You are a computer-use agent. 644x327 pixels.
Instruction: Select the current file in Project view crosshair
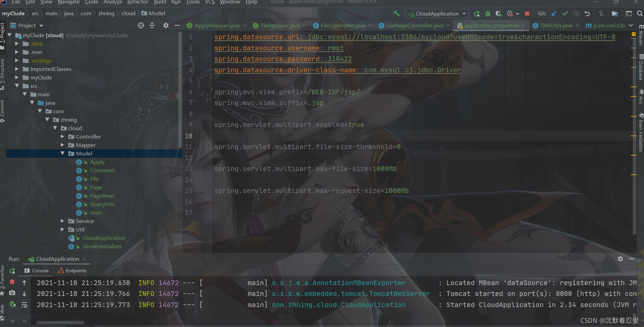point(141,25)
